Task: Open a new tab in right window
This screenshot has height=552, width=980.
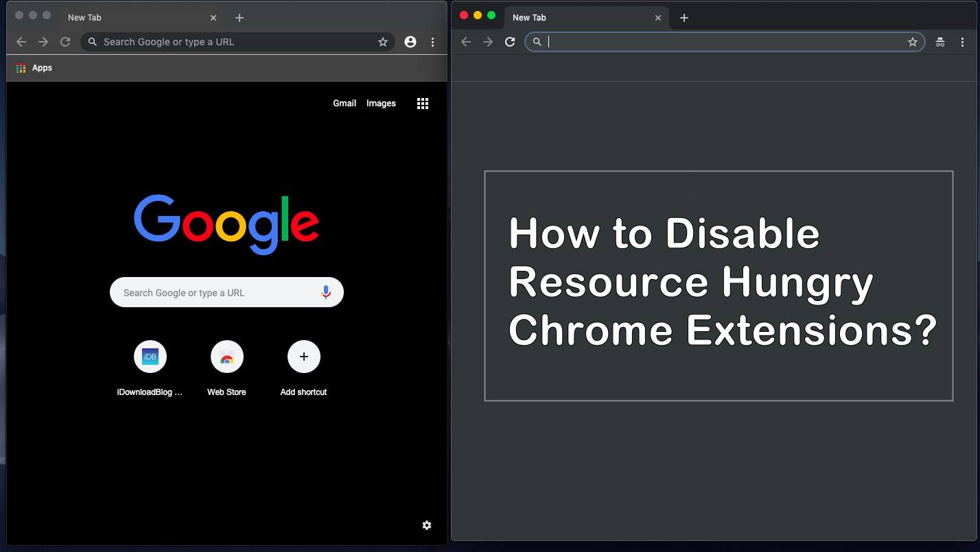Action: (684, 18)
